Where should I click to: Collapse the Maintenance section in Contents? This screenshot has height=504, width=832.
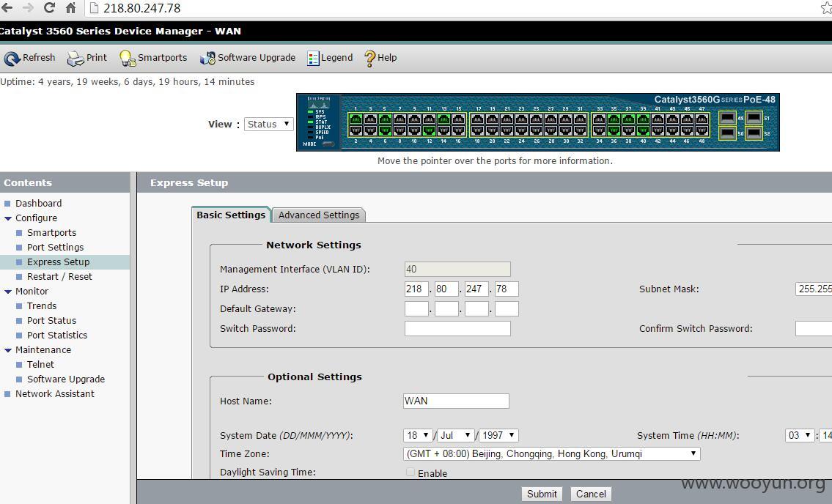point(8,350)
